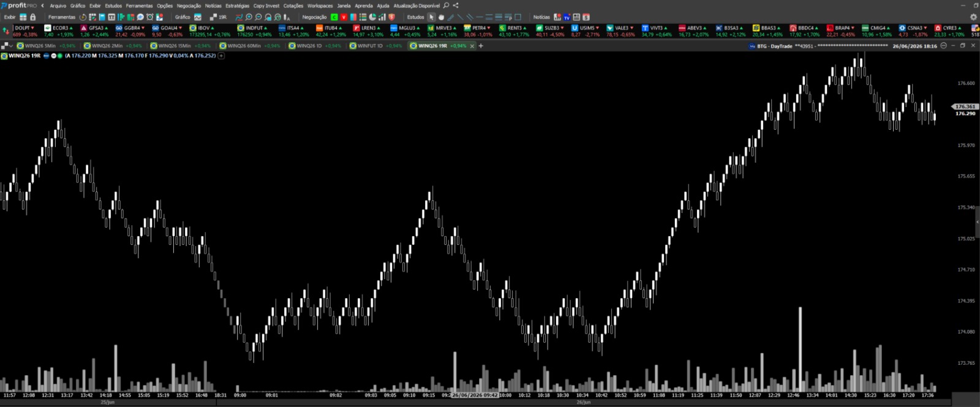Click the PETR4 ticker in quote strip
The width and height of the screenshot is (980, 407).
478,31
